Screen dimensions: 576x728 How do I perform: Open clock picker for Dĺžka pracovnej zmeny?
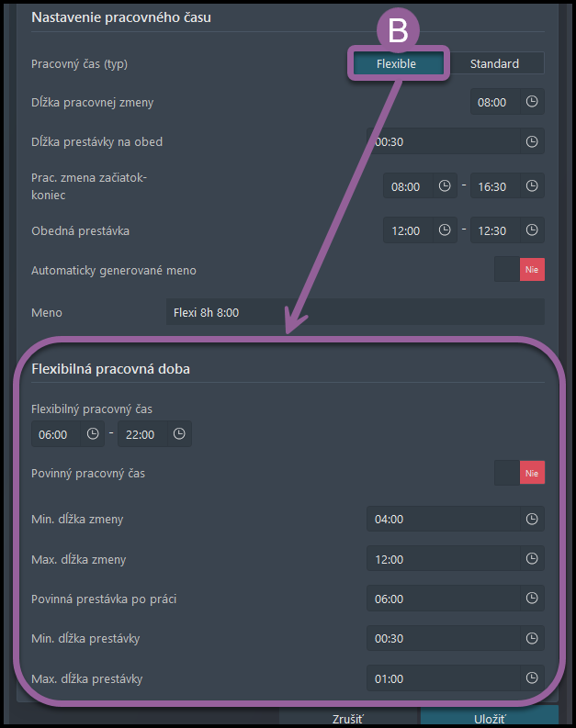point(532,102)
